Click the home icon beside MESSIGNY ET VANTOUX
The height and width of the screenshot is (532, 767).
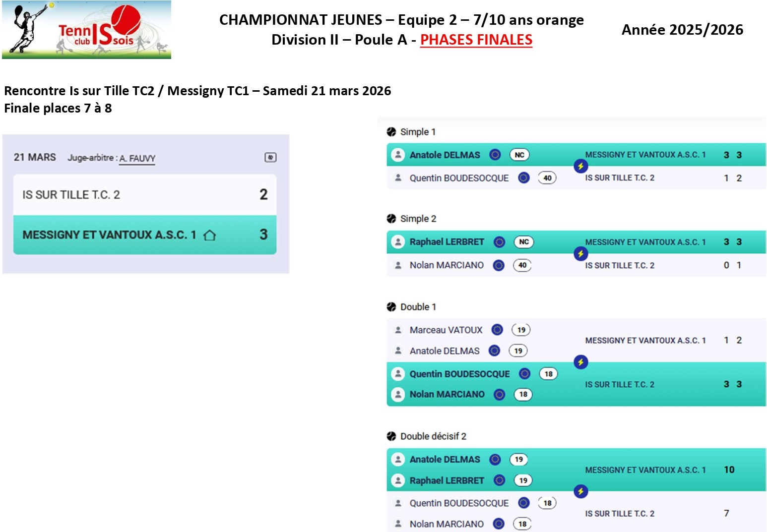210,235
